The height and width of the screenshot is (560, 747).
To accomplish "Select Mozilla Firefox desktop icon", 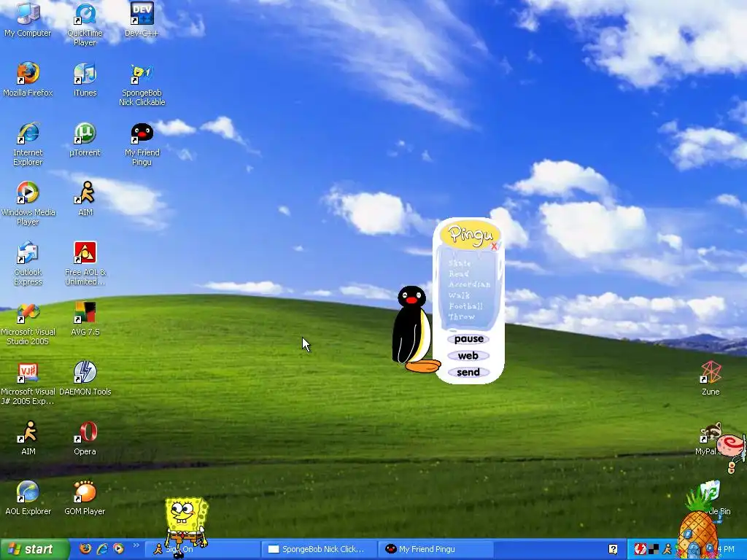I will pyautogui.click(x=28, y=79).
